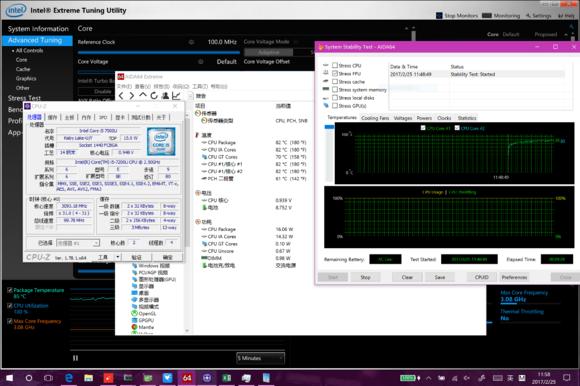The image size is (580, 386).
Task: Show hidden system tray icons chevron
Action: coord(428,378)
